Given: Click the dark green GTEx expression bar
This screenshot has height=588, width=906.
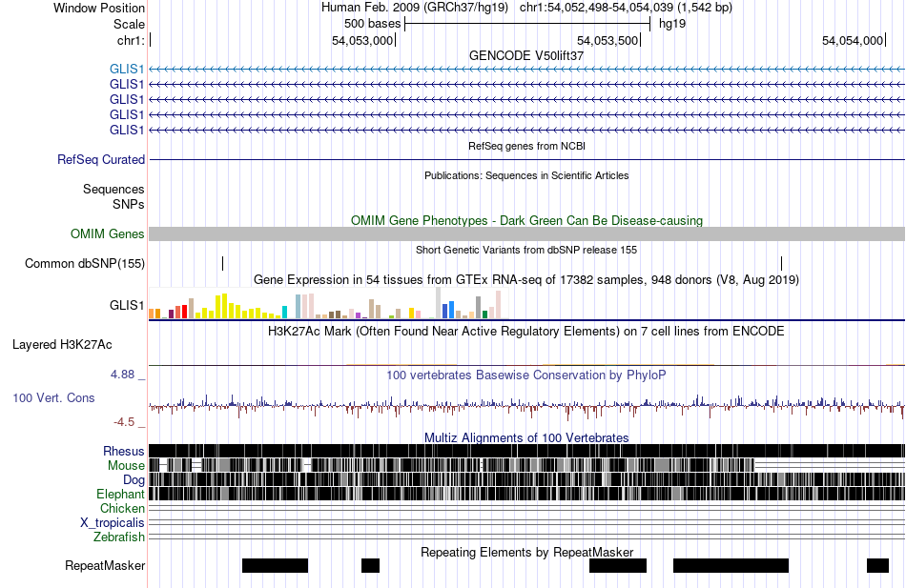Looking at the screenshot, I should click(484, 314).
